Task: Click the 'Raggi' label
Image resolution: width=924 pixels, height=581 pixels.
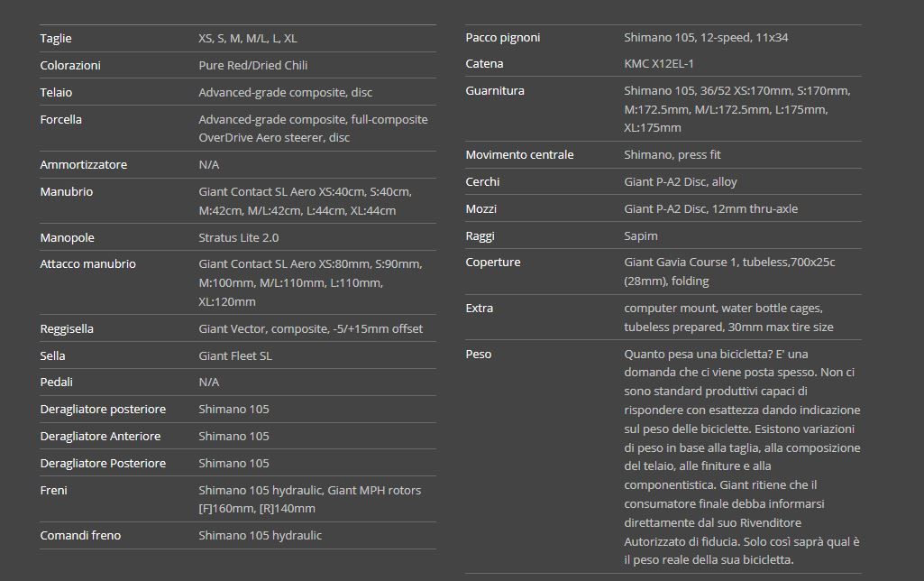Action: (480, 236)
